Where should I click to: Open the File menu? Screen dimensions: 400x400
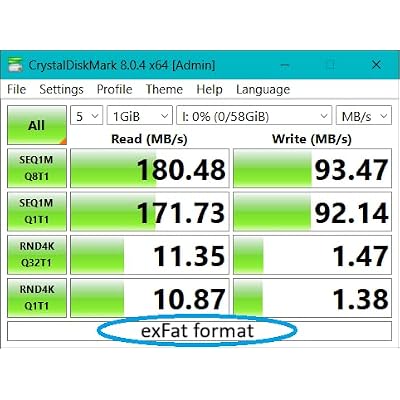point(16,89)
